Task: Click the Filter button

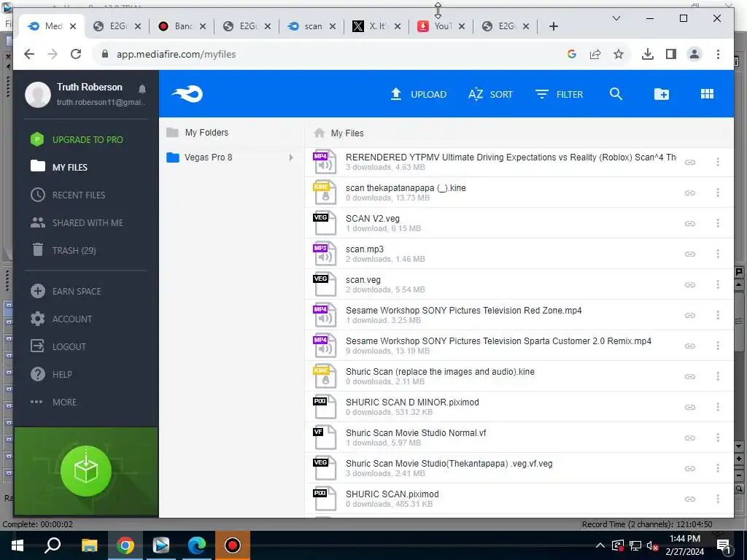Action: coord(559,94)
